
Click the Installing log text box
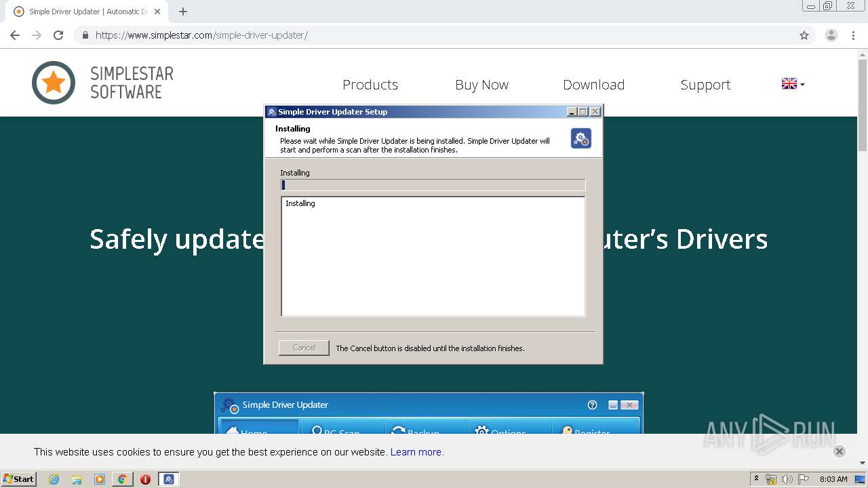point(433,256)
